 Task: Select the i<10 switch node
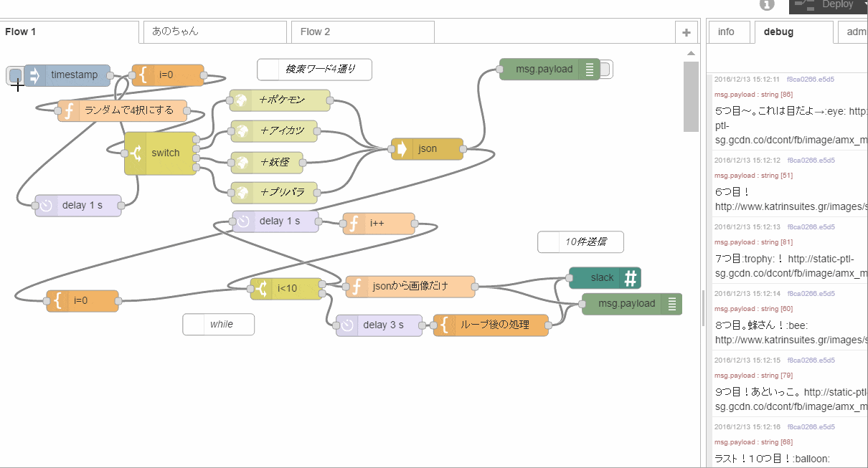point(286,289)
